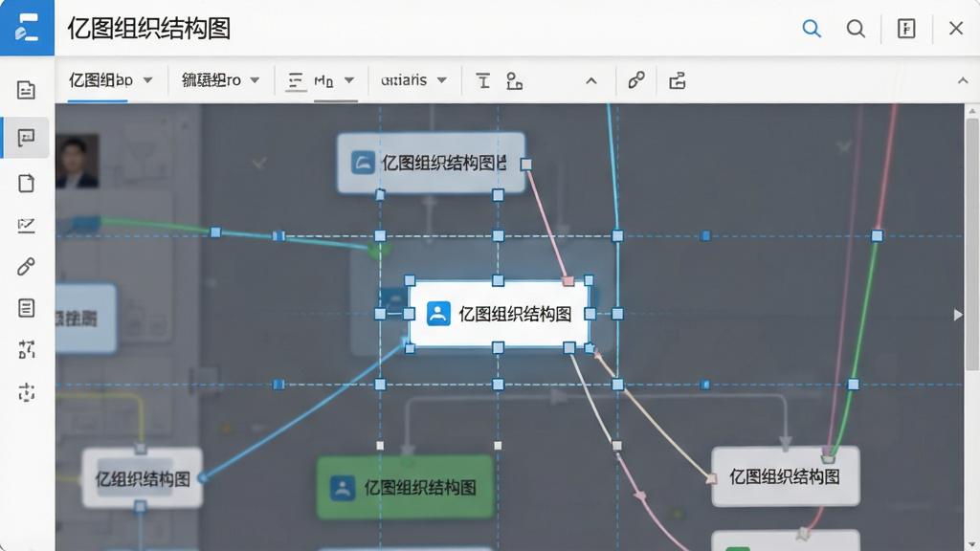Click the second-to-last icon in the left sidebar
Screen dimensions: 980x551
pyautogui.click(x=26, y=350)
